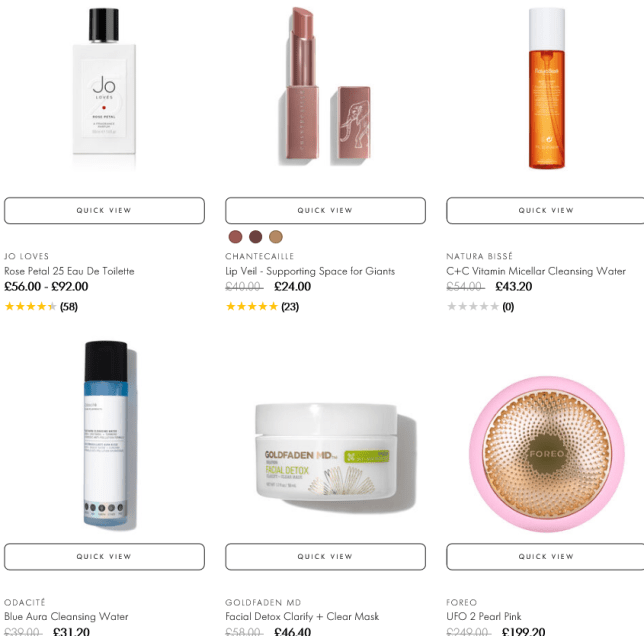The height and width of the screenshot is (636, 644).
Task: Open Quick View for Jo Loves Rose Petal 25
Action: (104, 211)
